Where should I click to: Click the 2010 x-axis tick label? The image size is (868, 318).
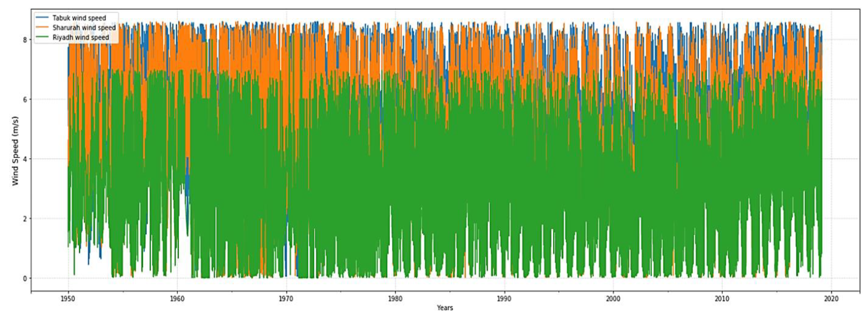coord(722,299)
